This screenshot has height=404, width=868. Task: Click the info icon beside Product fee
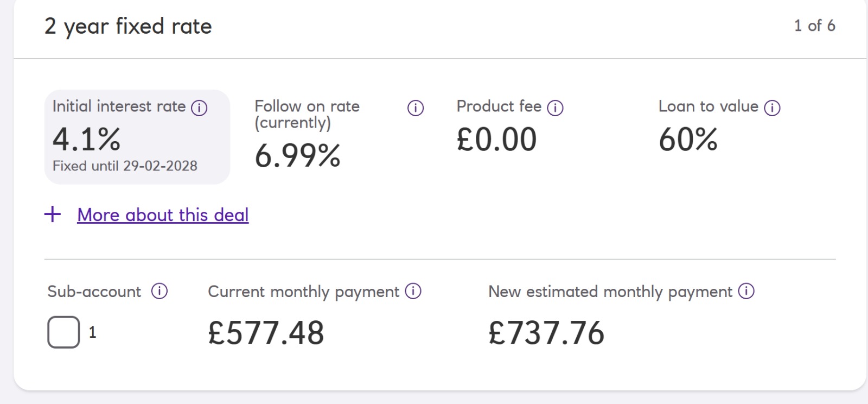pos(555,108)
